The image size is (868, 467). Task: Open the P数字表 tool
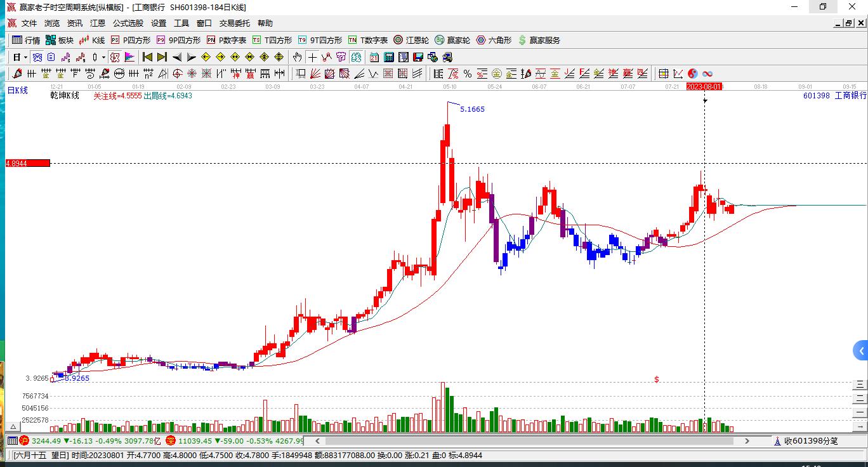click(x=227, y=40)
